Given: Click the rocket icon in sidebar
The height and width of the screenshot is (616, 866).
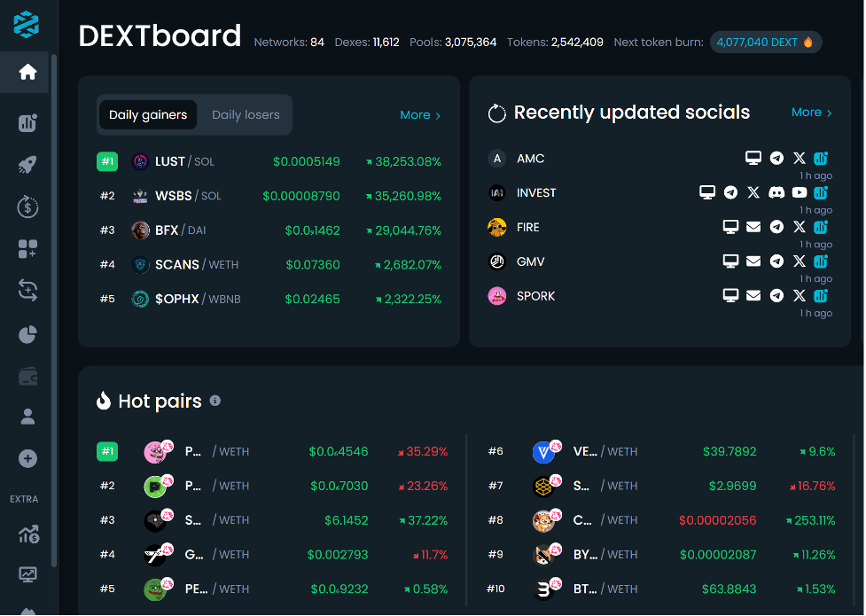Looking at the screenshot, I should pyautogui.click(x=27, y=165).
